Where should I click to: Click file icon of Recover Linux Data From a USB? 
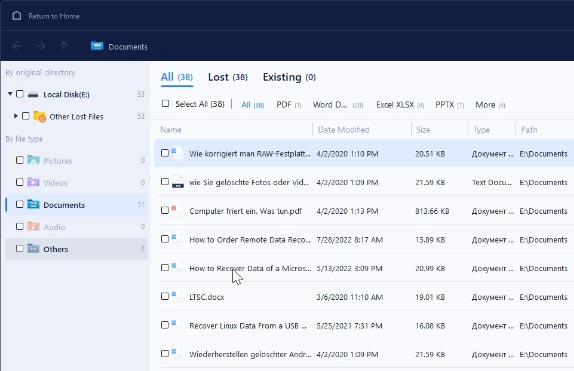point(178,325)
